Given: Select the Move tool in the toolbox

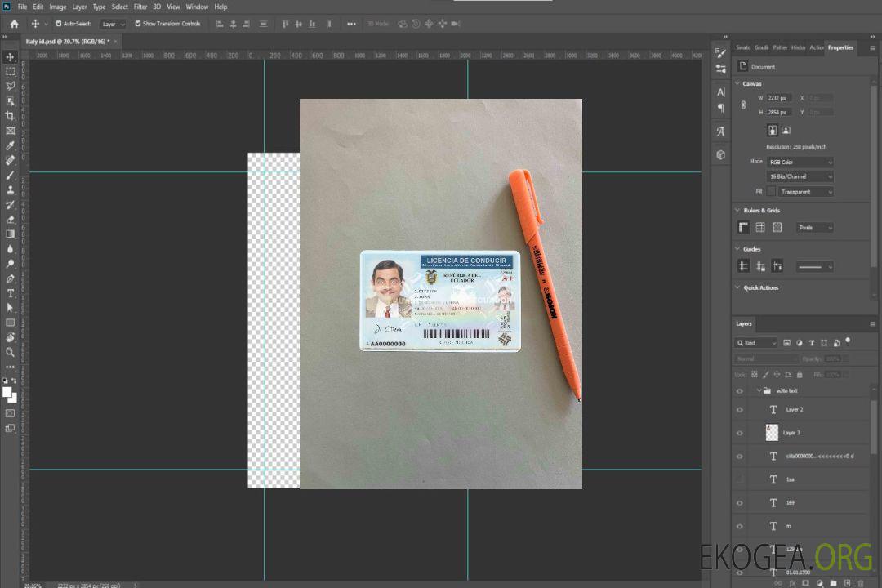Looking at the screenshot, I should (x=10, y=57).
